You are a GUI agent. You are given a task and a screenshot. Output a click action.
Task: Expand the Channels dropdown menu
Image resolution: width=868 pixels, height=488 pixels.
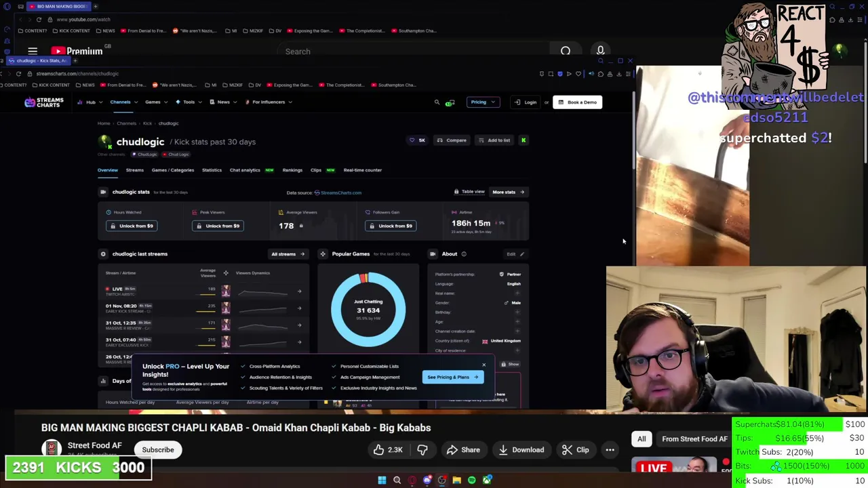123,102
